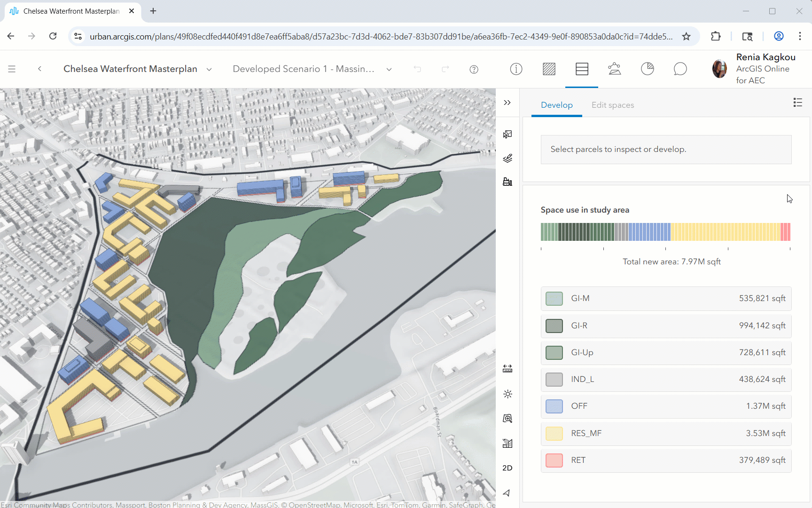Collapse the side panel with double chevron

[507, 103]
